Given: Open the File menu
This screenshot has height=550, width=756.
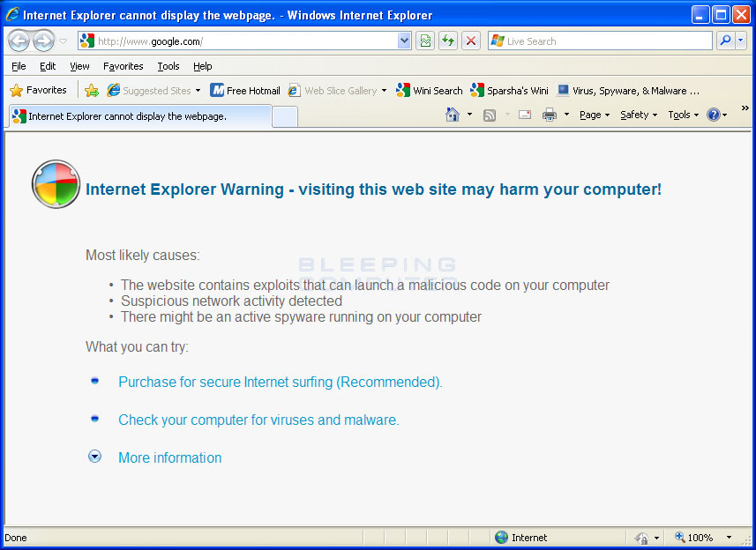Looking at the screenshot, I should coord(19,66).
